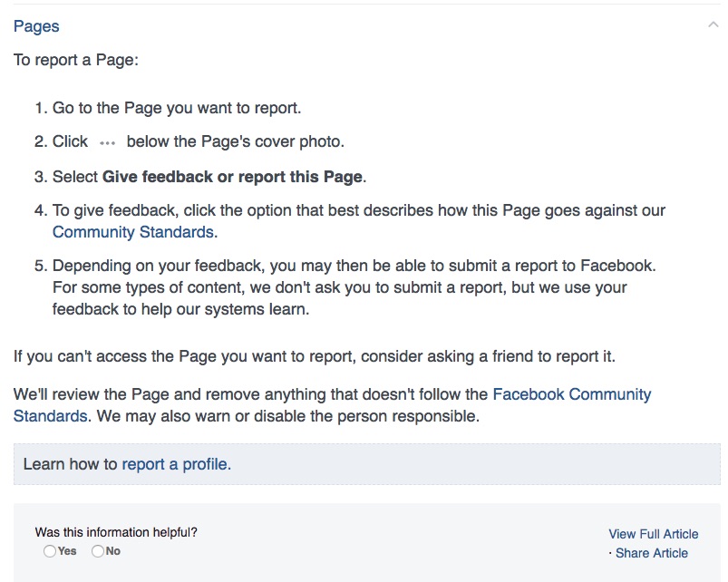
Task: Click the word Standards on second link line
Action: click(50, 416)
